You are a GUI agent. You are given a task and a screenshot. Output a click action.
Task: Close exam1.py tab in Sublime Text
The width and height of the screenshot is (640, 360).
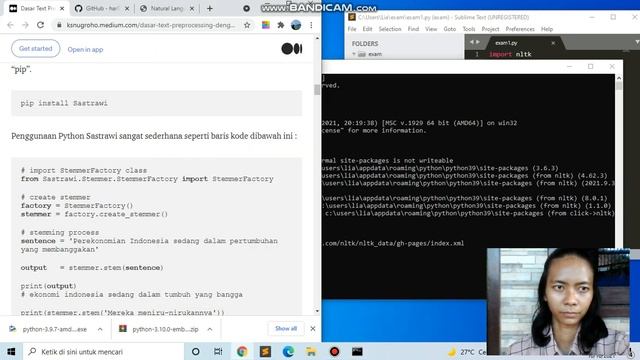point(553,43)
